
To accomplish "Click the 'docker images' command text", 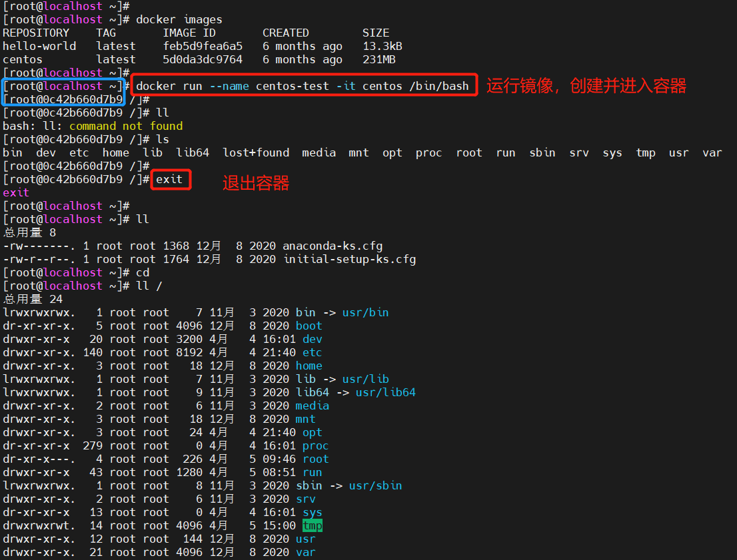I will point(179,20).
